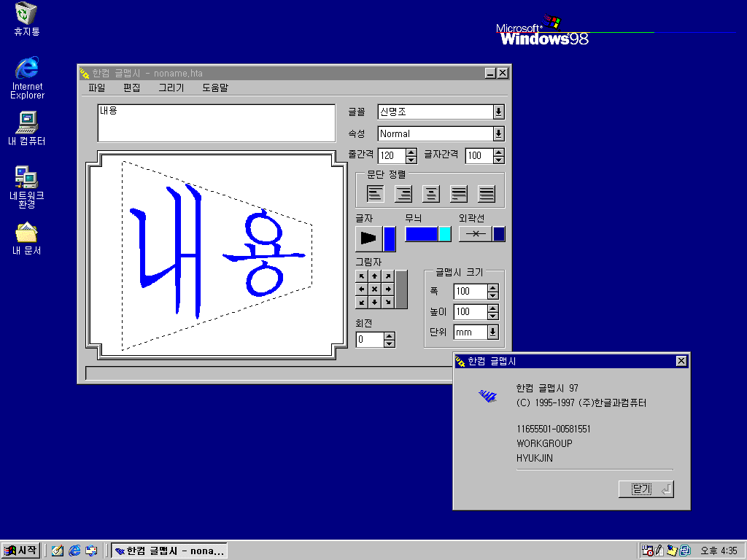The height and width of the screenshot is (560, 747).
Task: Pick the gray 그림자 shadow color swatch
Action: (401, 289)
